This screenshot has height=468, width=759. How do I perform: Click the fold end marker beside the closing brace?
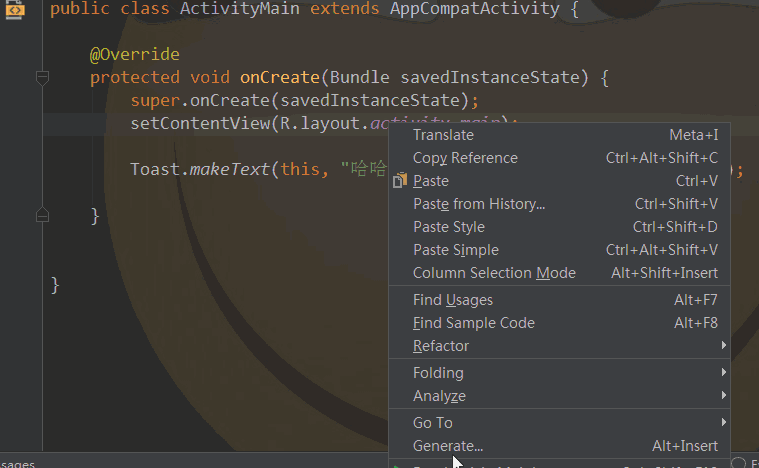[42, 215]
